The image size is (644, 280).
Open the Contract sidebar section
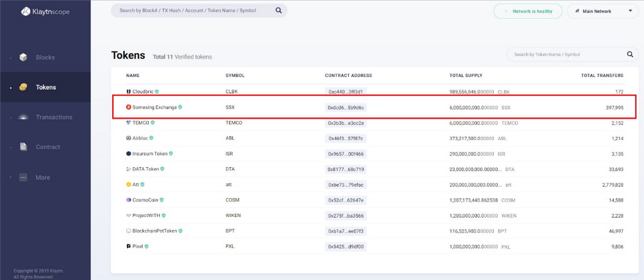pyautogui.click(x=45, y=146)
